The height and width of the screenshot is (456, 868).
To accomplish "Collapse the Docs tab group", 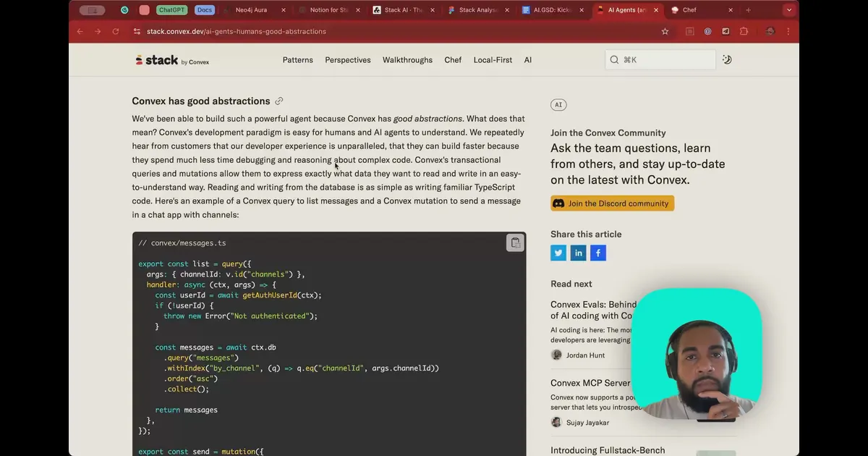I will click(x=204, y=10).
